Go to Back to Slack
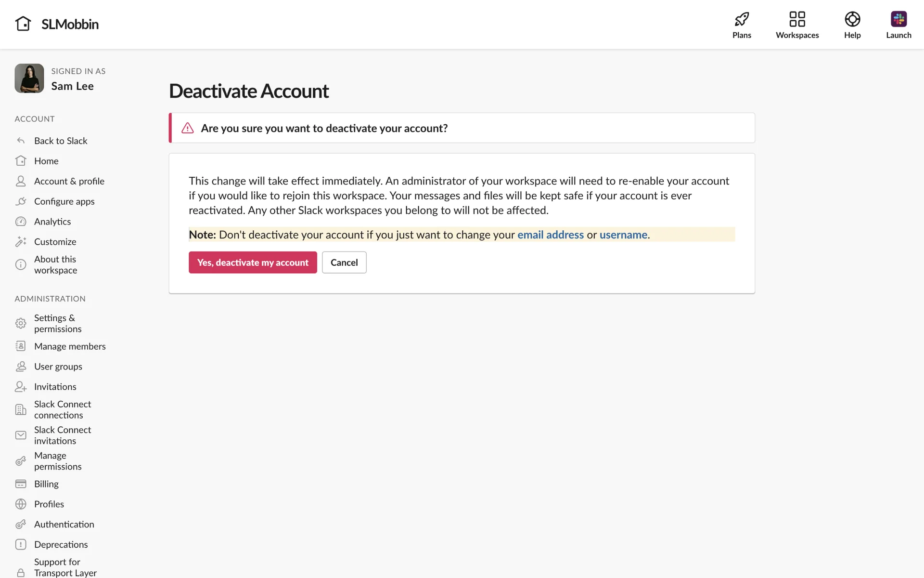The height and width of the screenshot is (578, 924). (61, 141)
